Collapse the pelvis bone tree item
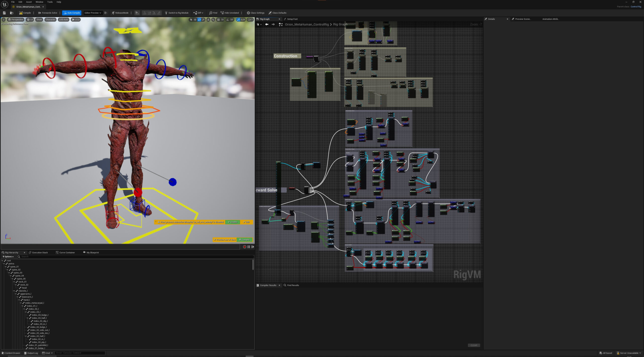644x357 pixels. [x=4, y=264]
